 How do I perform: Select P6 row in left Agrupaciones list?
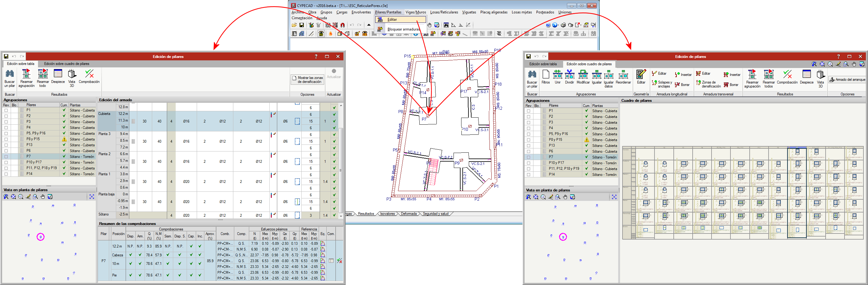[x=49, y=151]
